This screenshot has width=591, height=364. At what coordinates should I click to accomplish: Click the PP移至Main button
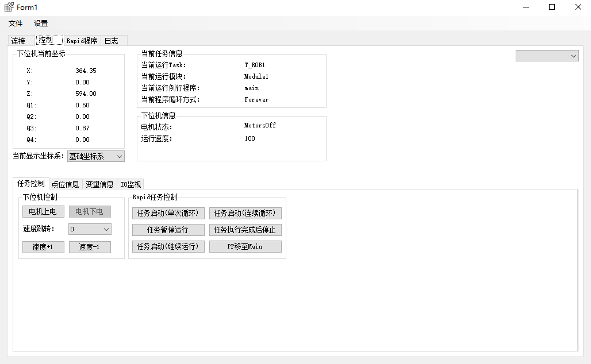245,246
